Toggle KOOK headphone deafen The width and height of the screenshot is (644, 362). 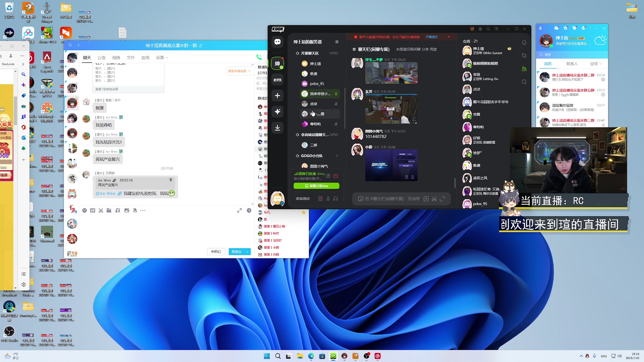point(336,199)
